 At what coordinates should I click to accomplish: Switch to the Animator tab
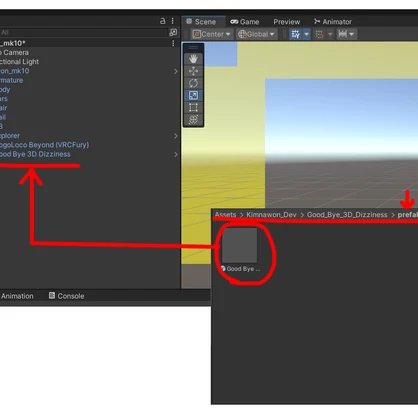[x=333, y=22]
